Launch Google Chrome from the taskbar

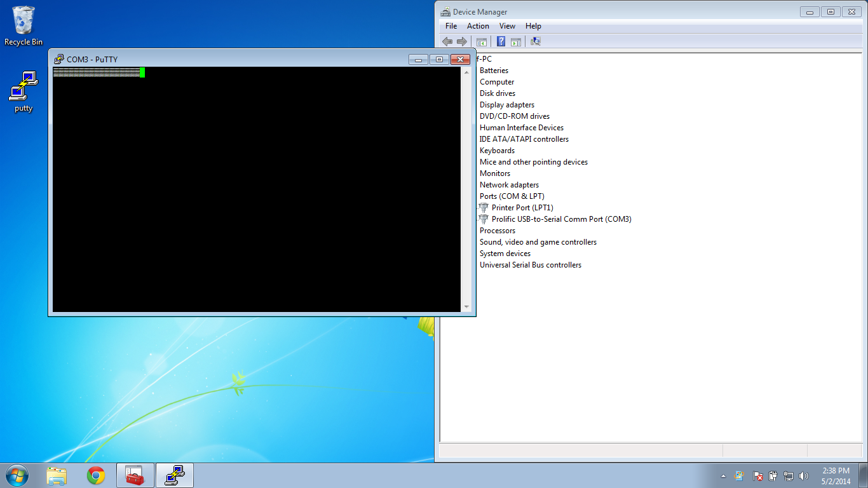click(96, 475)
